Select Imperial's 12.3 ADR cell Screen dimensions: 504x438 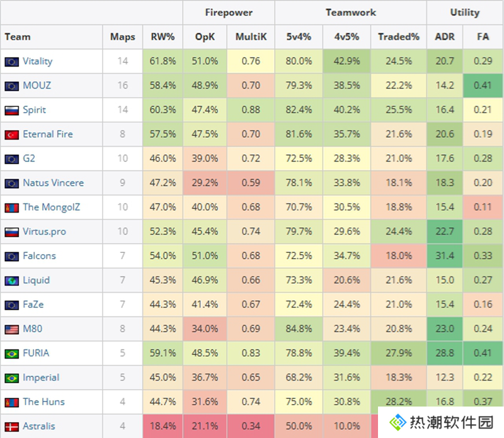click(x=445, y=378)
